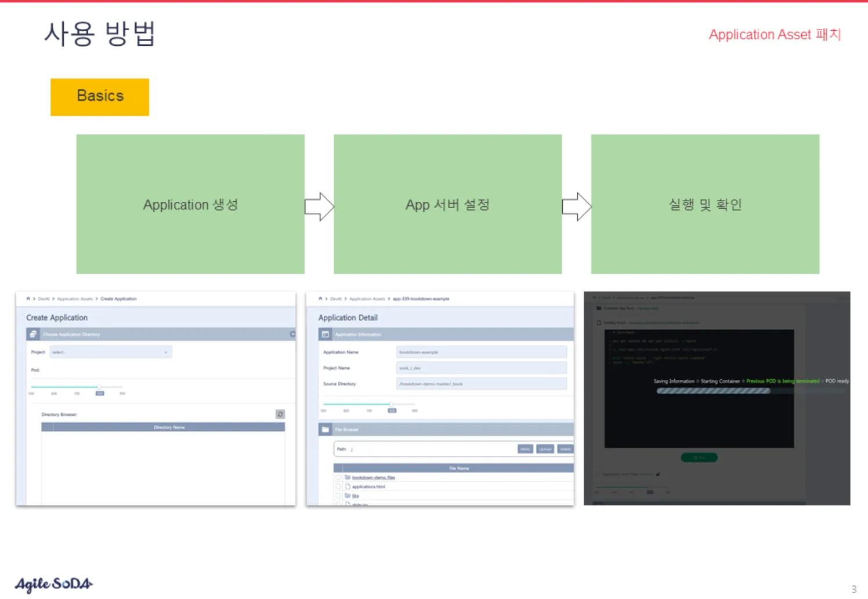
Task: Click the Application Information section icon
Action: click(325, 334)
